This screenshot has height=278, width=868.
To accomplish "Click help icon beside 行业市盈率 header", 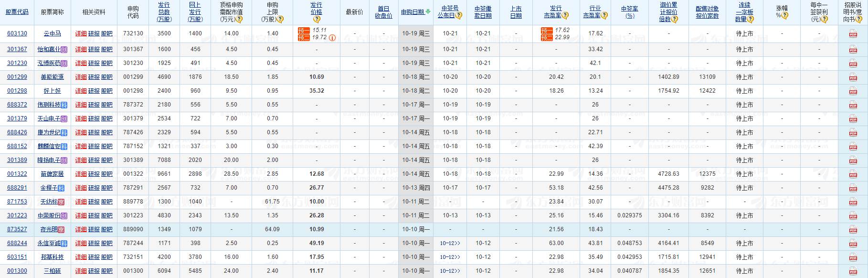I will click(x=604, y=16).
